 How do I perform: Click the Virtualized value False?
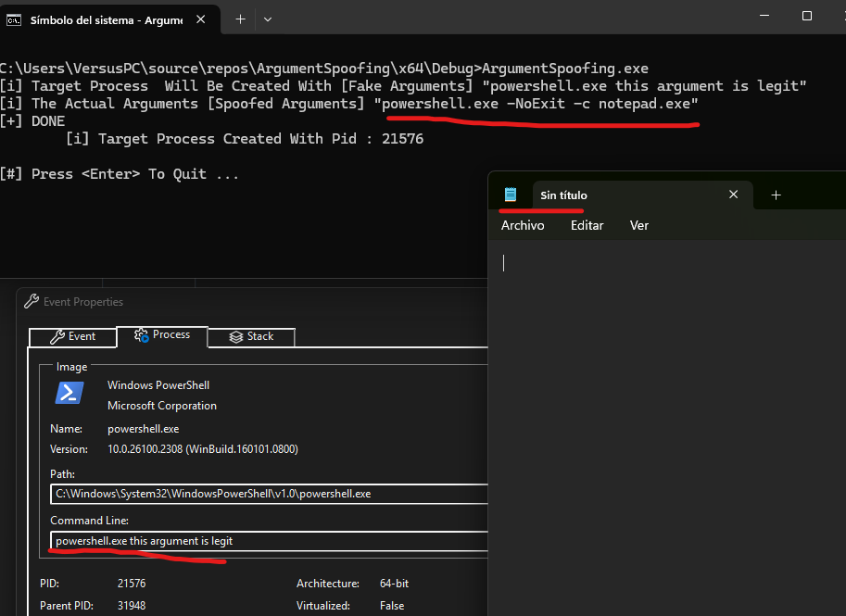pyautogui.click(x=392, y=606)
